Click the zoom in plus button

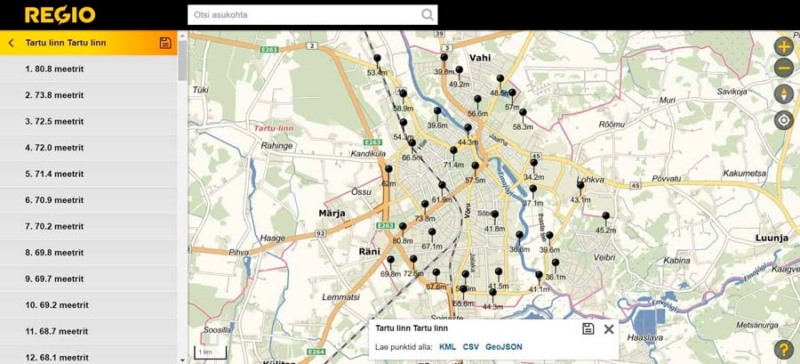(x=784, y=46)
